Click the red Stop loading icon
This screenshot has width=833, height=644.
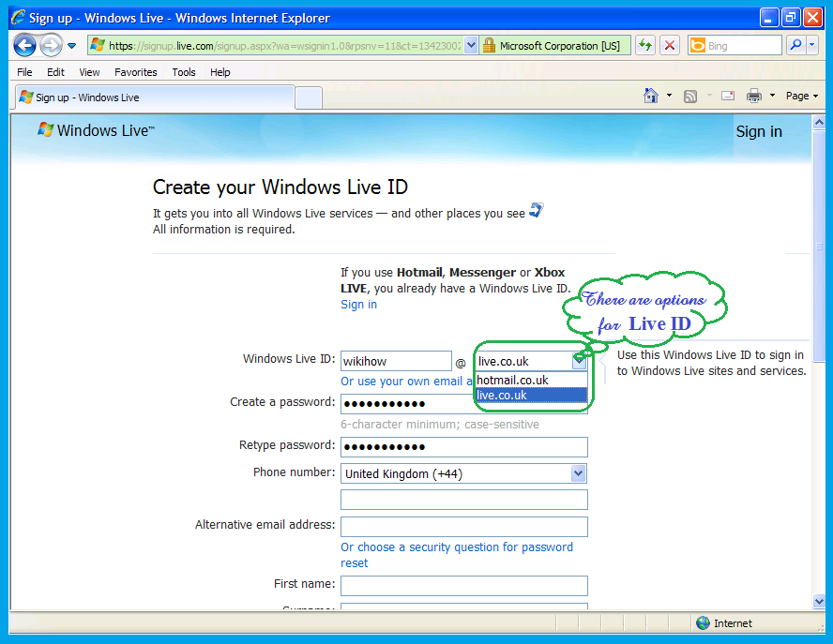click(670, 45)
